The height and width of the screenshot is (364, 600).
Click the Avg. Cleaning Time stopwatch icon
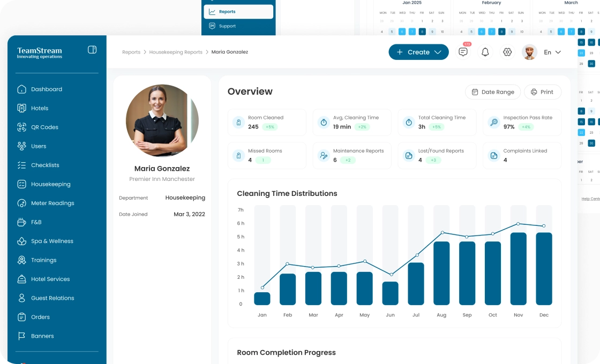pos(324,123)
